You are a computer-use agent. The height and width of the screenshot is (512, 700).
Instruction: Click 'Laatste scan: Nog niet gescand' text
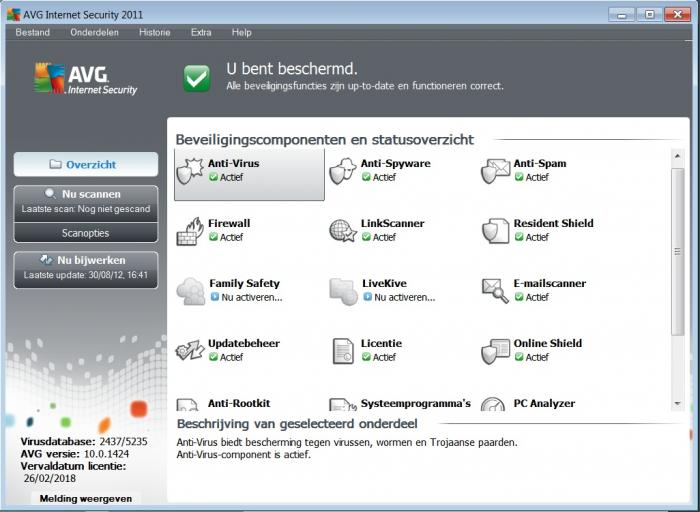pyautogui.click(x=86, y=209)
